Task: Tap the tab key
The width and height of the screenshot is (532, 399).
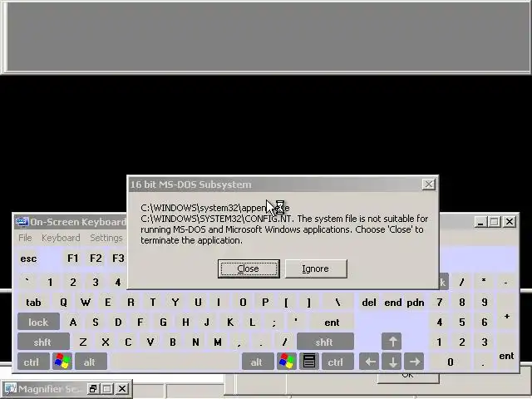Action: (33, 302)
